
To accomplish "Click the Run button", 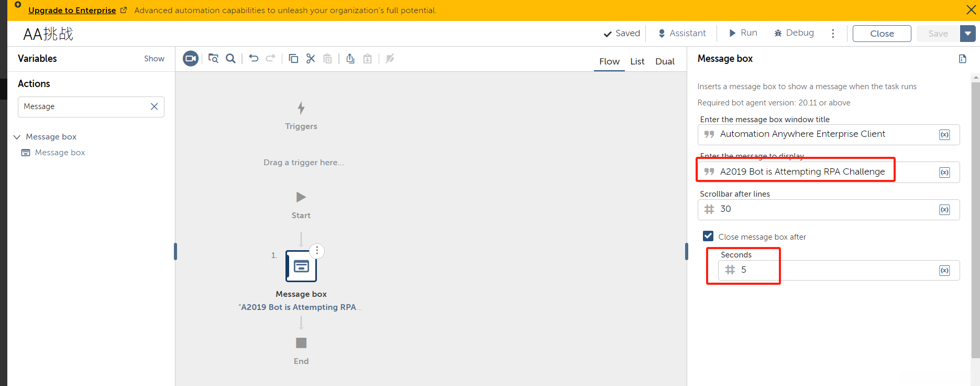I will 743,33.
